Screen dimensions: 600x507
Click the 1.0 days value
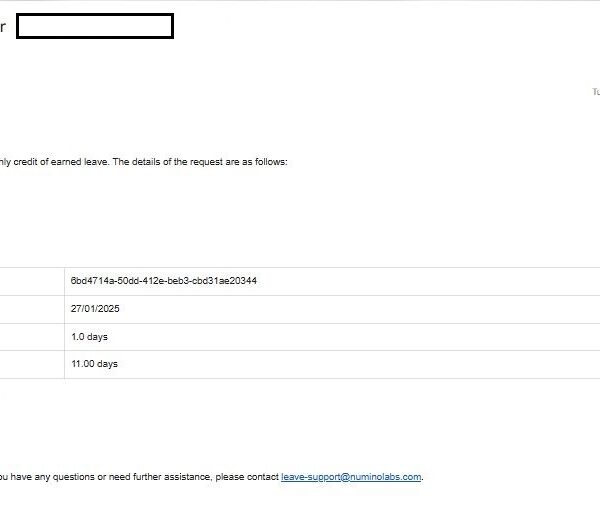pos(89,337)
